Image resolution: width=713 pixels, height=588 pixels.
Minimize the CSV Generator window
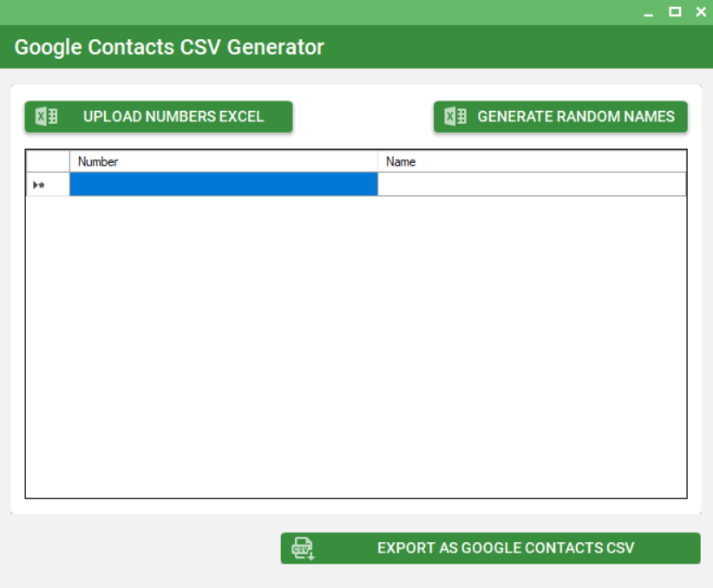point(648,12)
